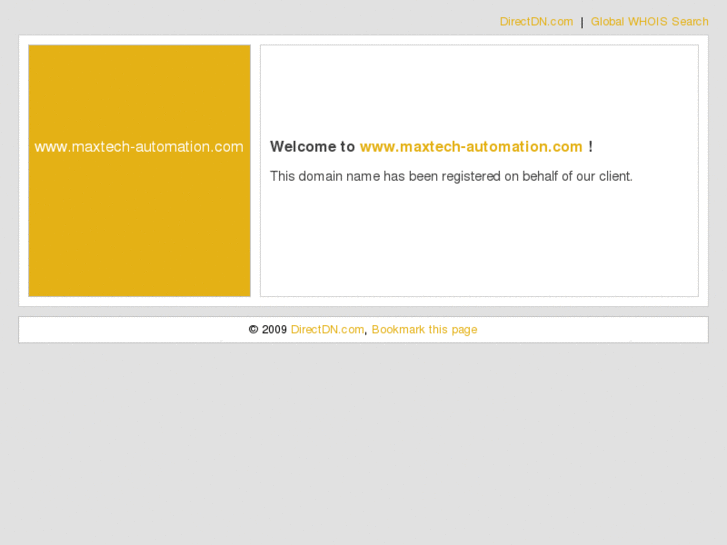This screenshot has width=727, height=545.
Task: Select the Bookmark this page link
Action: tap(424, 330)
